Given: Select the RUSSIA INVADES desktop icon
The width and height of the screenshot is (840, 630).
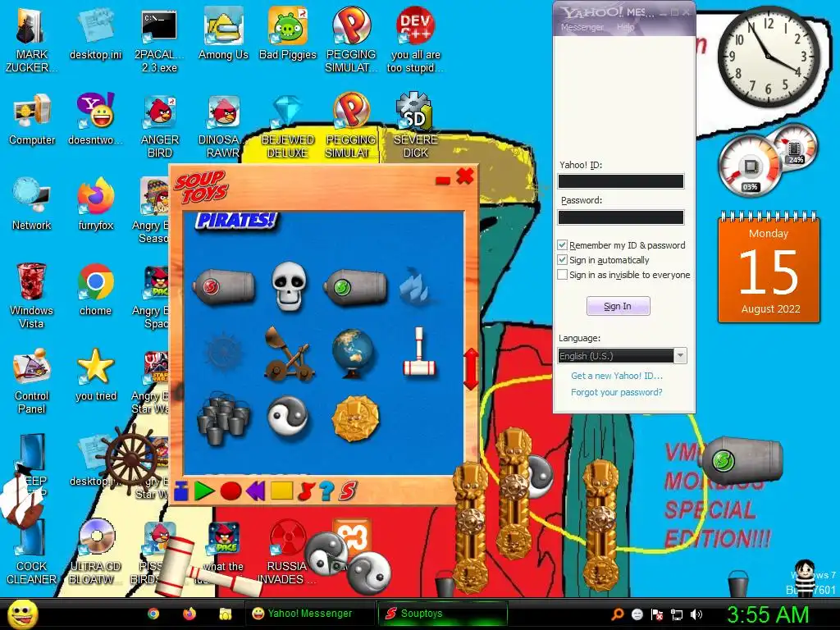Looking at the screenshot, I should click(x=286, y=552).
